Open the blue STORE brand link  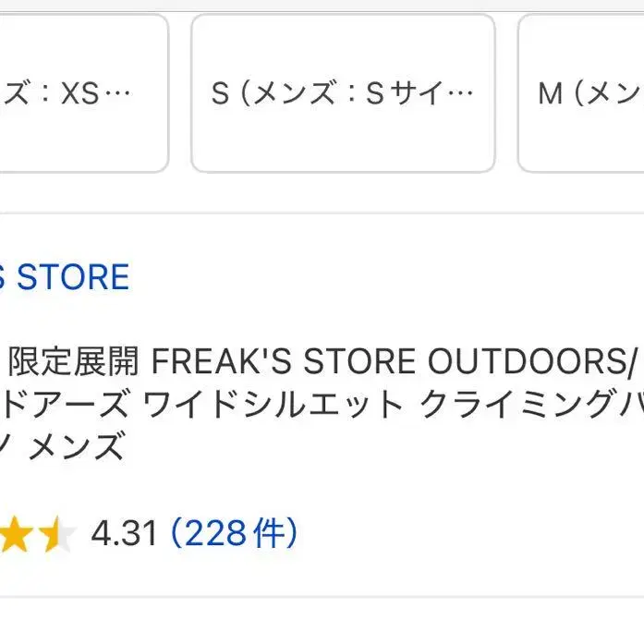67,277
